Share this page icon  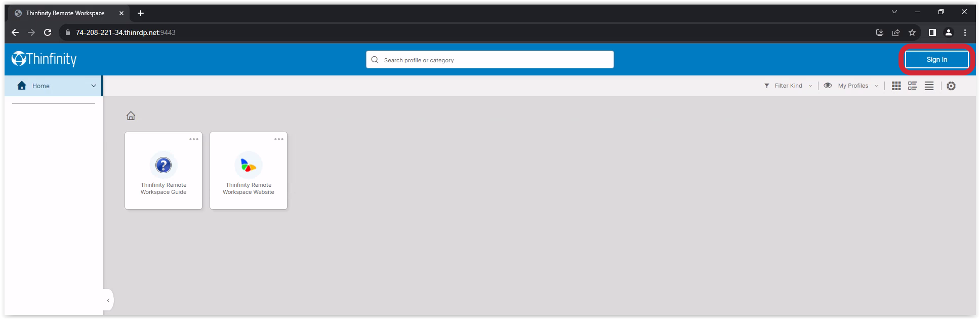click(896, 32)
